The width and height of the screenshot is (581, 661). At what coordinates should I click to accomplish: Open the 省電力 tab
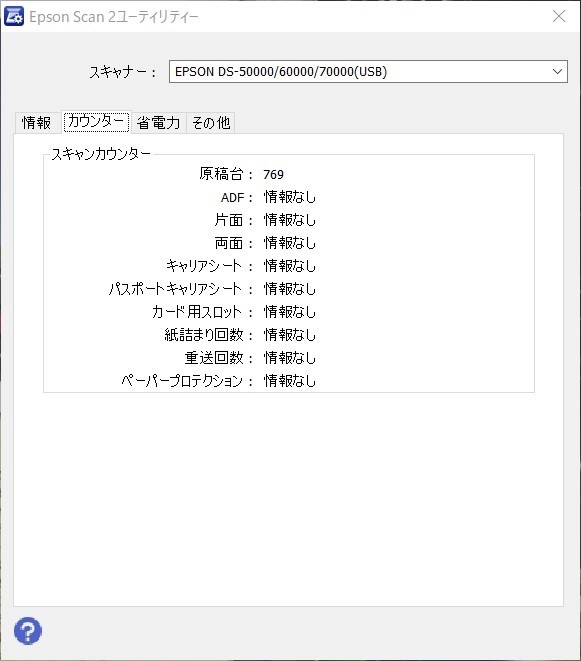tap(159, 123)
